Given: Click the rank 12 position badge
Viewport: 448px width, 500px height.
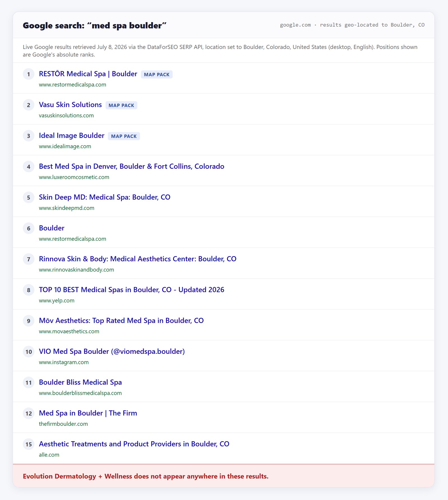Looking at the screenshot, I should 29,413.
